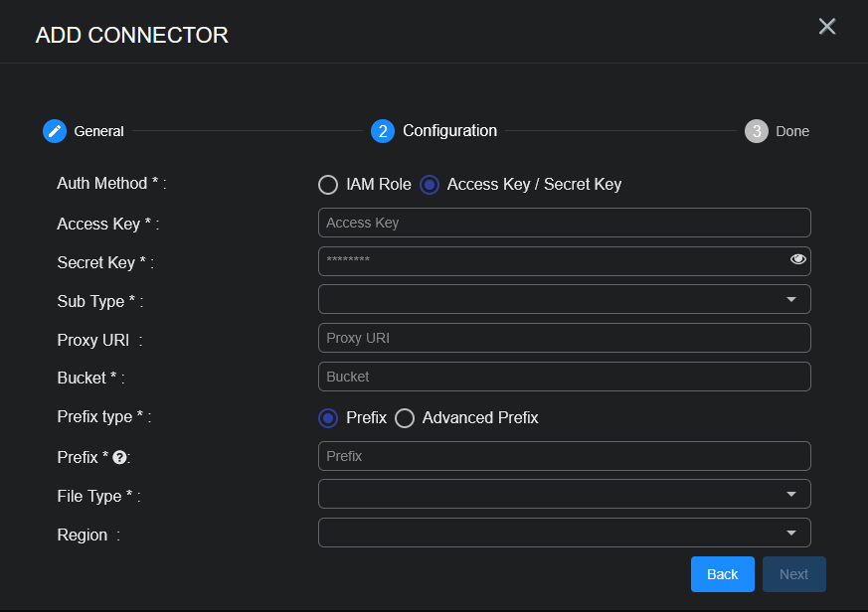The width and height of the screenshot is (868, 612).
Task: Go to the General step label
Action: [98, 131]
